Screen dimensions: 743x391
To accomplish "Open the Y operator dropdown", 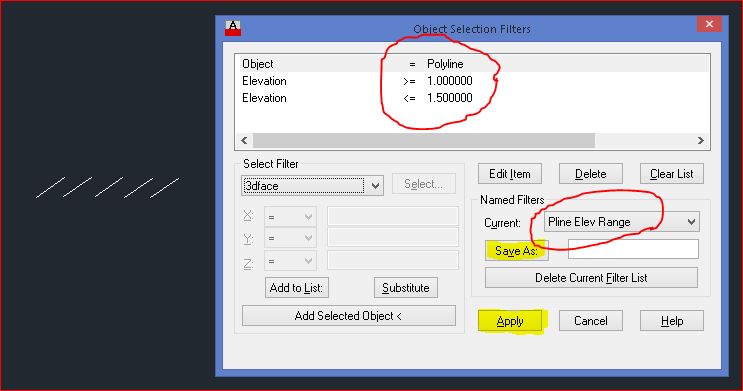I will 290,238.
